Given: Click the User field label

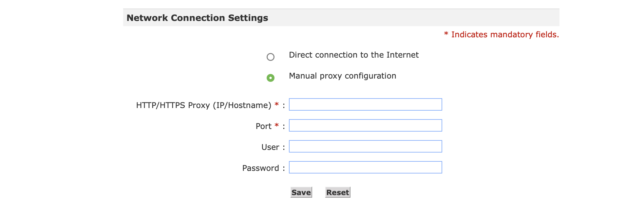Looking at the screenshot, I should pos(270,147).
